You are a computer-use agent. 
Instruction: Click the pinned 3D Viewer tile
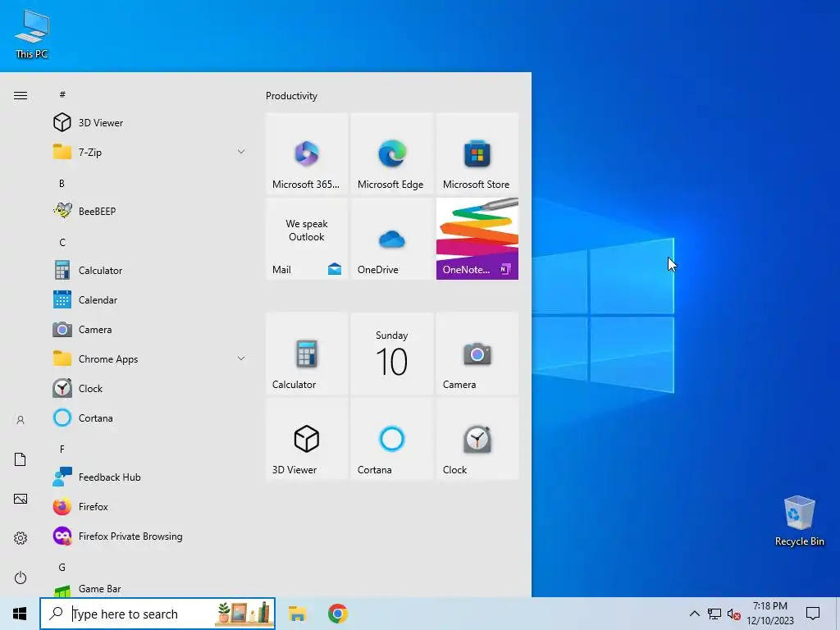(x=307, y=439)
